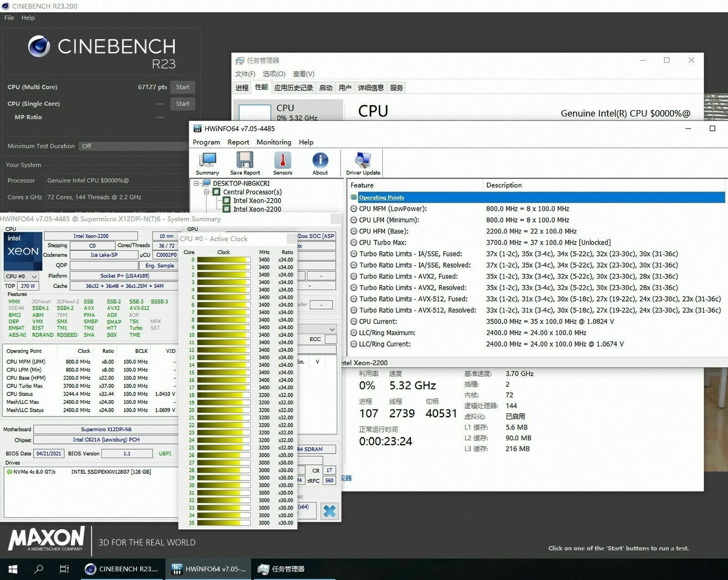Open the Driver Update icon
The height and width of the screenshot is (580, 728).
[x=363, y=163]
